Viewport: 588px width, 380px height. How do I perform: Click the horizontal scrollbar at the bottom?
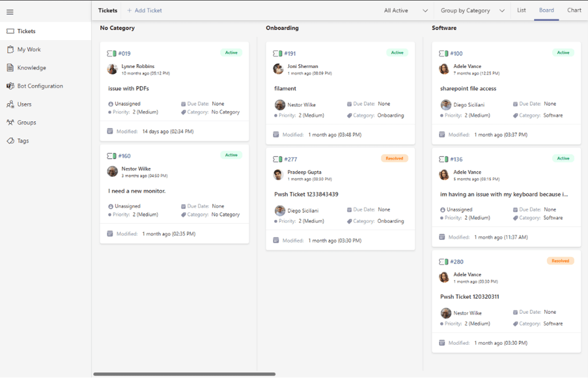[184, 374]
